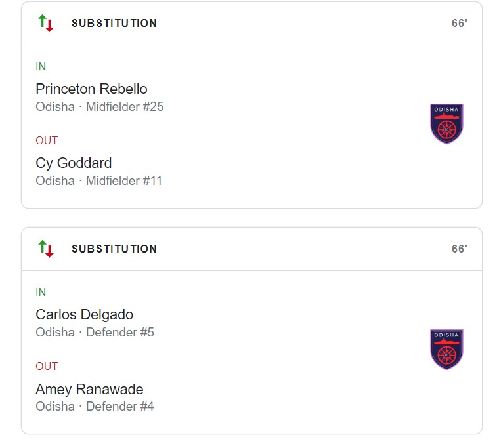
Task: Click green IN label above Princeton Rebello
Action: [x=41, y=67]
